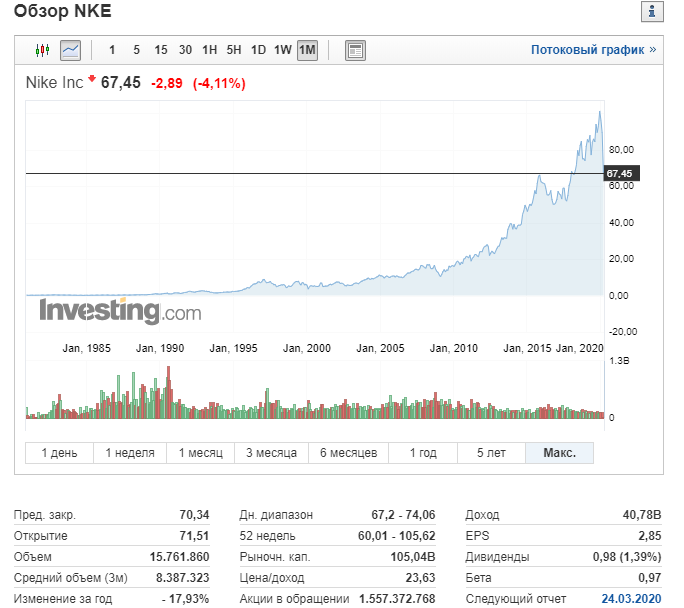Click the (-4,11%) percent change
684x608 pixels.
point(219,83)
